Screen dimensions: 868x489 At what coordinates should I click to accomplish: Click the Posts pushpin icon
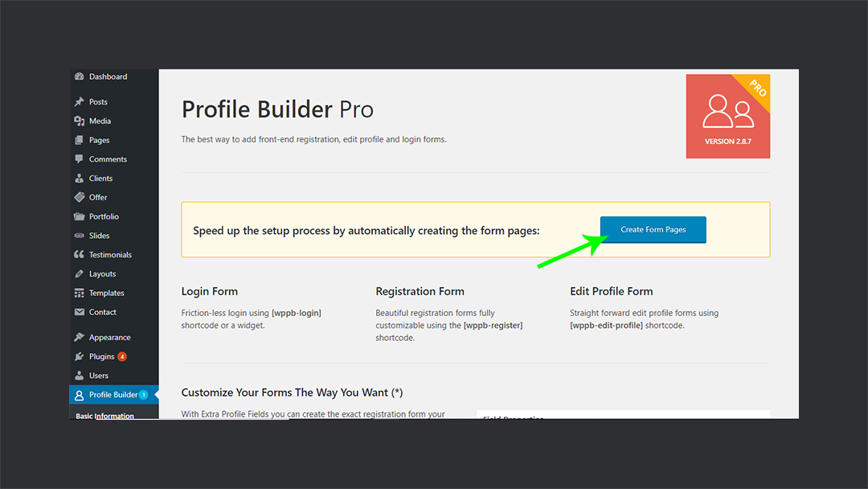(x=79, y=102)
